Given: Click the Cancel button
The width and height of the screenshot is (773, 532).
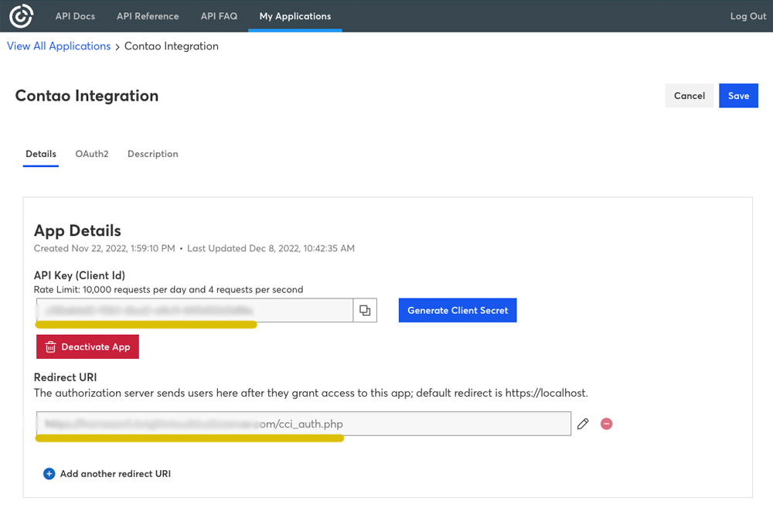Looking at the screenshot, I should [690, 96].
